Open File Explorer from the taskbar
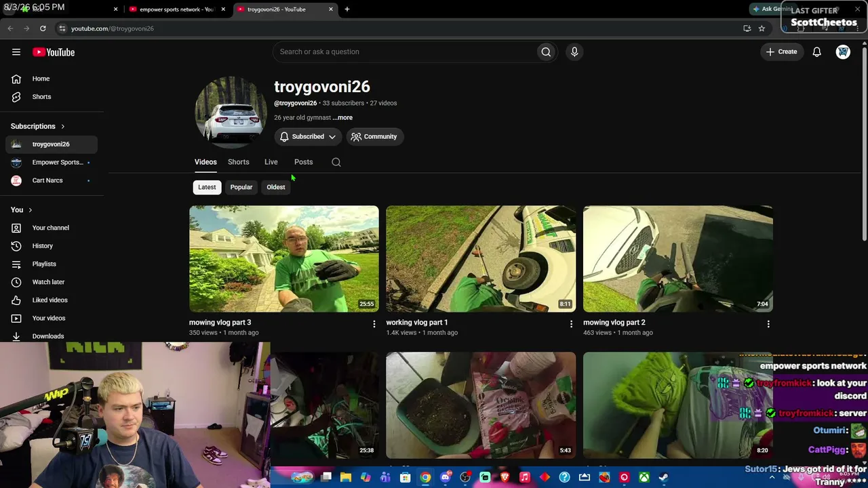Viewport: 868px width, 488px height. click(x=346, y=477)
